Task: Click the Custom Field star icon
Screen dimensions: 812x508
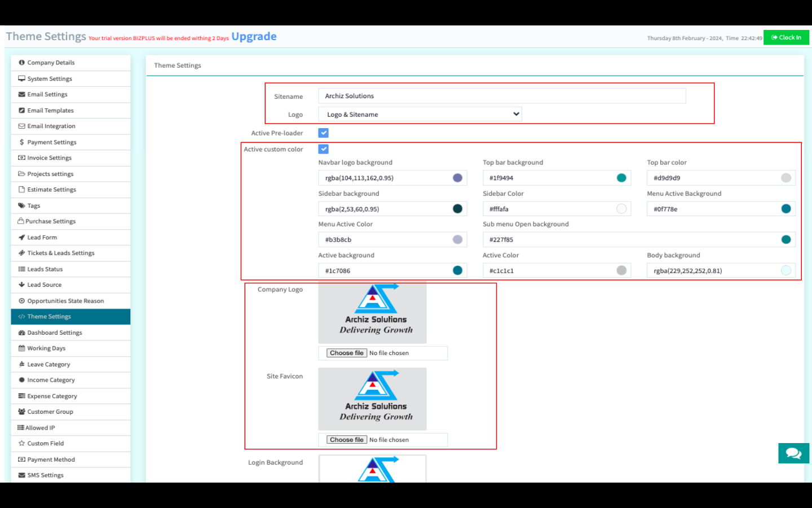Action: tap(21, 444)
